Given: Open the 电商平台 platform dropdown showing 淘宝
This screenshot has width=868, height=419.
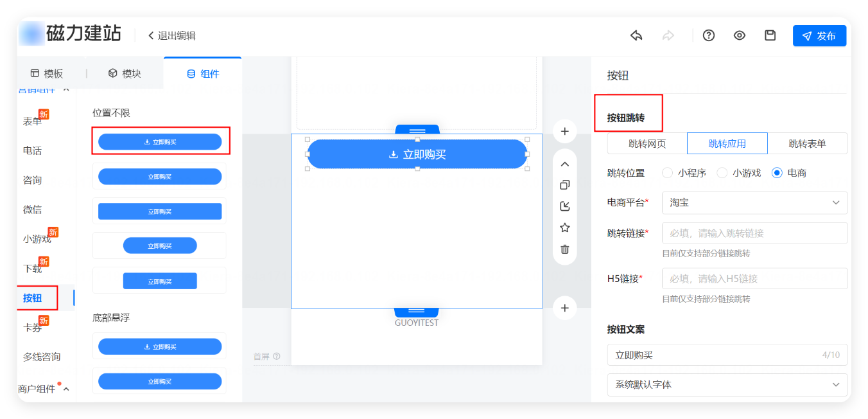Looking at the screenshot, I should (x=754, y=202).
